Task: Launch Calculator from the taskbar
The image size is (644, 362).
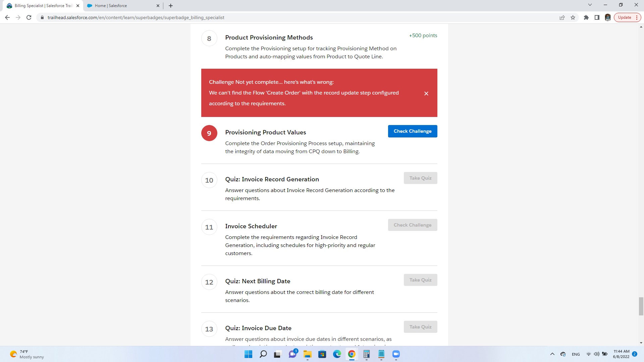Action: (366, 354)
